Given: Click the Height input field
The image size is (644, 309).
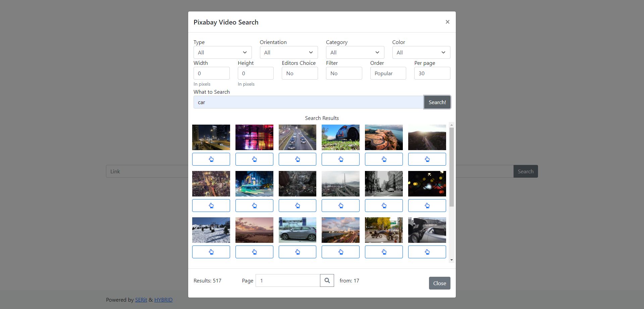Looking at the screenshot, I should pyautogui.click(x=256, y=73).
